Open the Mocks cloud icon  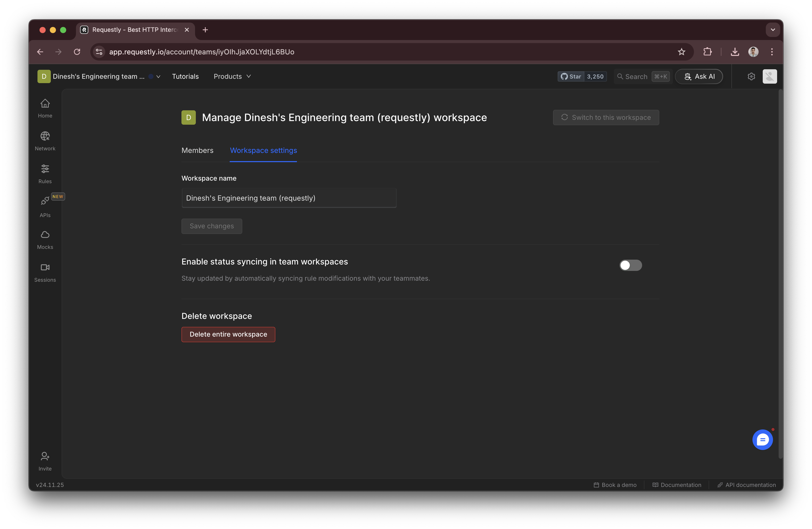45,239
